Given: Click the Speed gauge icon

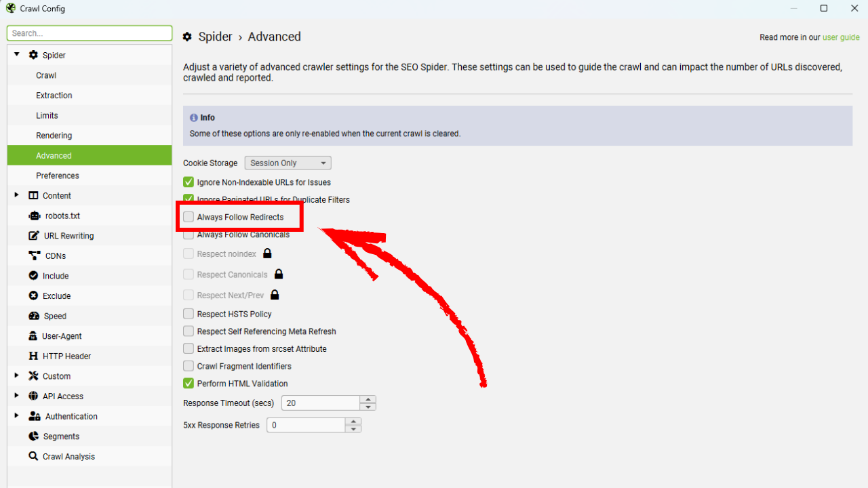Looking at the screenshot, I should (34, 316).
